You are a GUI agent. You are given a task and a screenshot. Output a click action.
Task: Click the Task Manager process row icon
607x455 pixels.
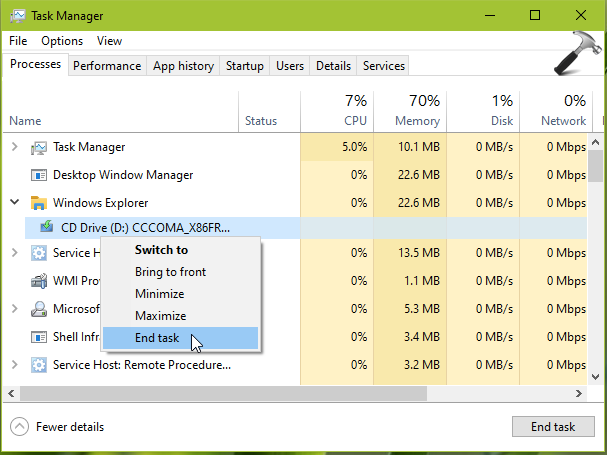coord(39,148)
